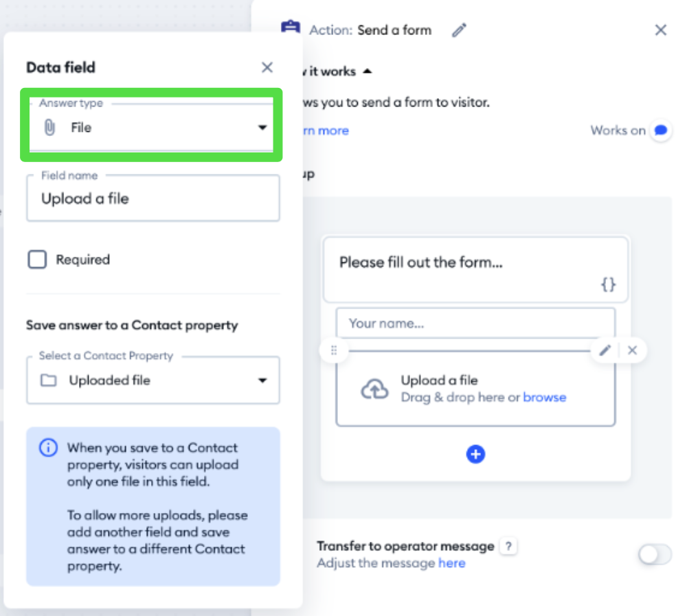Click the question mark help icon
687x616 pixels.
[x=508, y=547]
